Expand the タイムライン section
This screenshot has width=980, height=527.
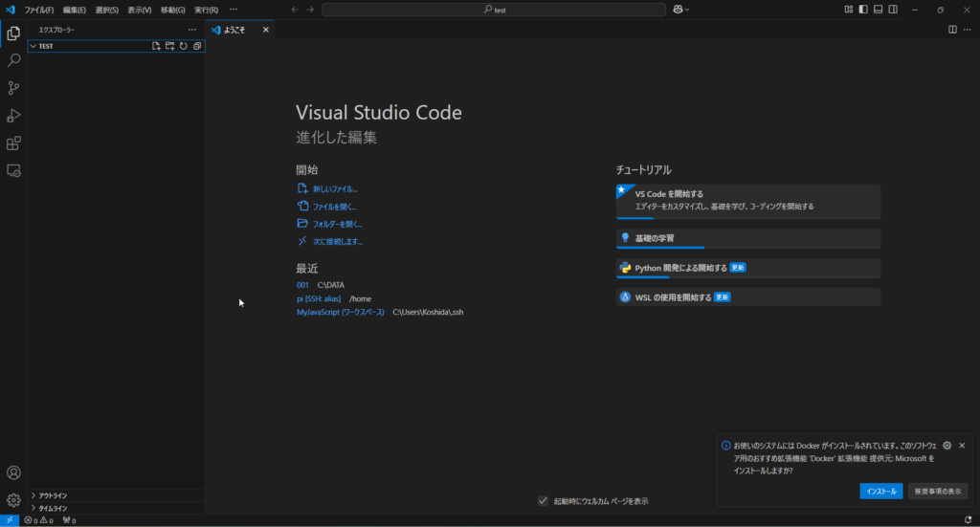(116, 508)
